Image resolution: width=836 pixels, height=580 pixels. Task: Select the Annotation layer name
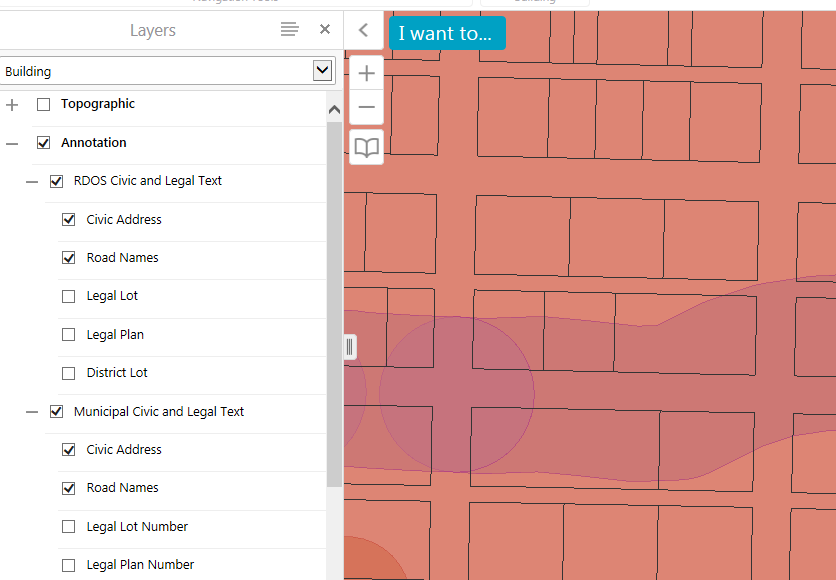point(94,143)
